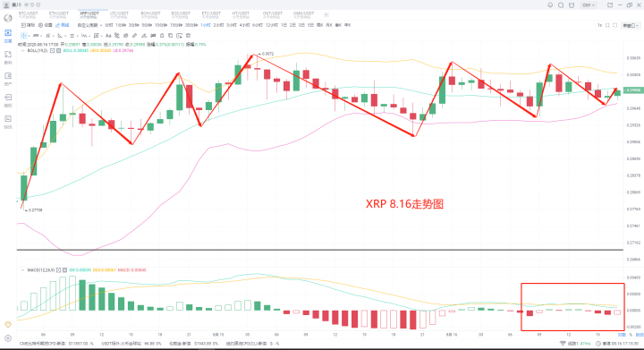This screenshot has width=644, height=350.
Task: Select the 4-hour timeframe
Action: (245, 25)
